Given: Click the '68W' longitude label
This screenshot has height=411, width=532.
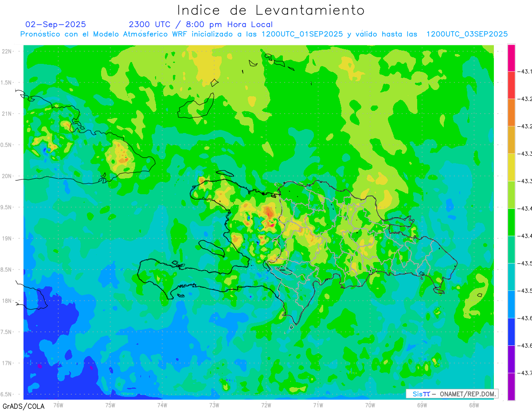Looking at the screenshot, I should pyautogui.click(x=474, y=405).
